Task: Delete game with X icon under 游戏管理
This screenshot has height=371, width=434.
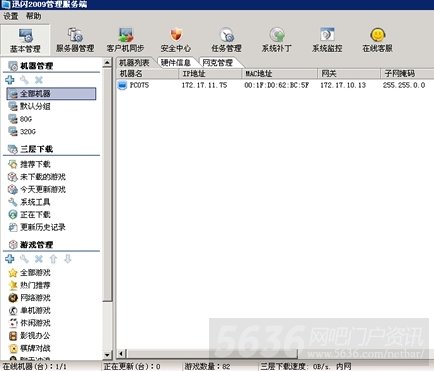Action: tap(39, 259)
